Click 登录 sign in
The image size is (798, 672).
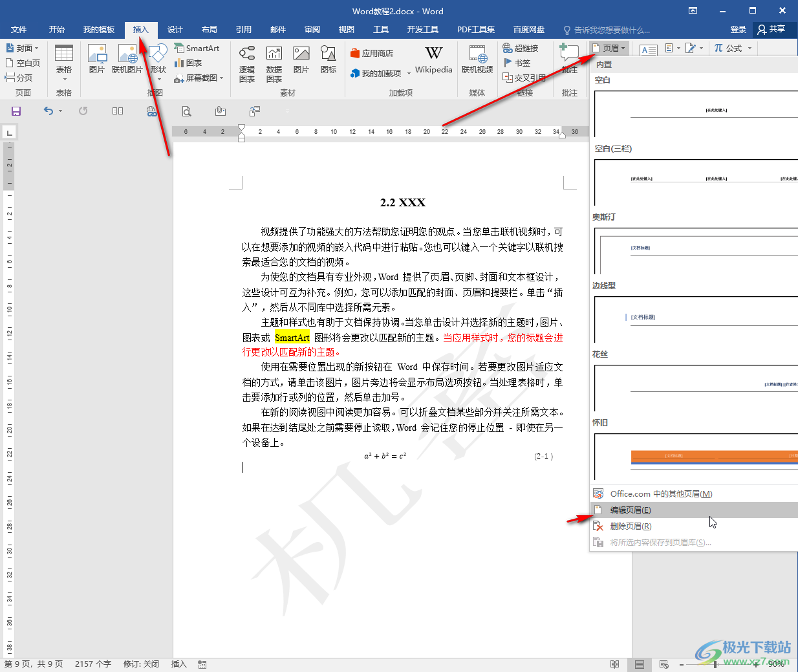[x=739, y=30]
